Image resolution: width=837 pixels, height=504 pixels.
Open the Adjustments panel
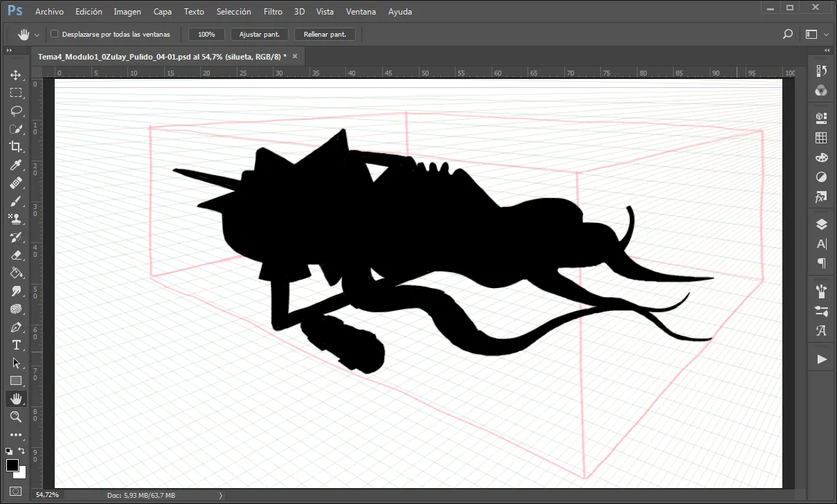coord(822,177)
